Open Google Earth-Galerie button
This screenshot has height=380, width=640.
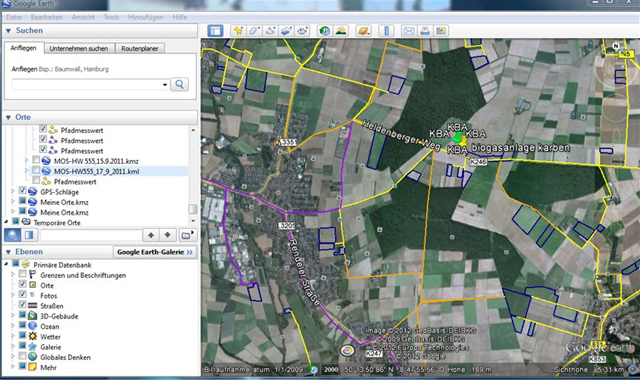155,252
